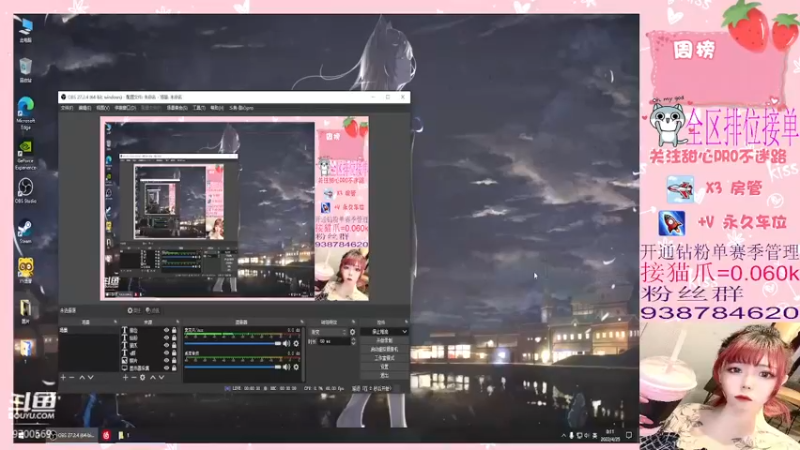Mute the desktop audio mixer channel

286,367
